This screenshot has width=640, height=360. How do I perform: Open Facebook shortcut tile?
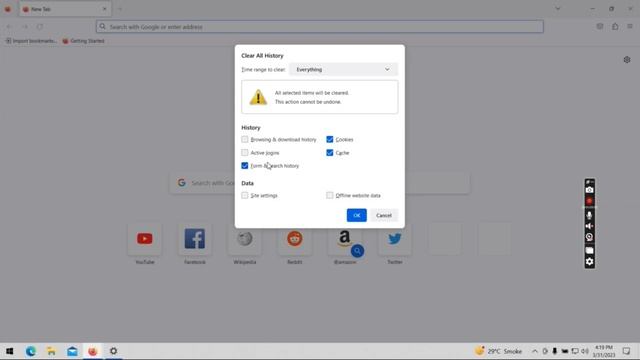coord(195,239)
